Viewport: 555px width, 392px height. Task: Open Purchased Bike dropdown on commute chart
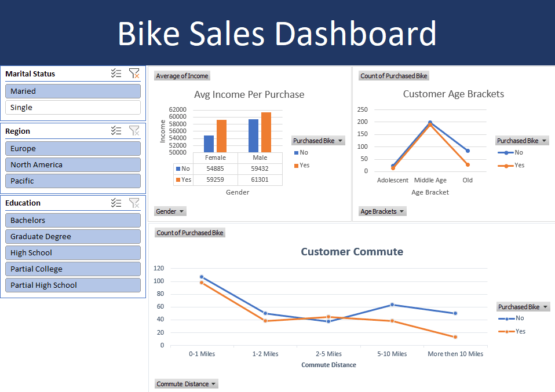click(523, 307)
